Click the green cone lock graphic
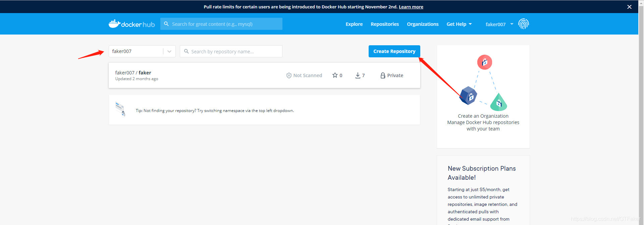The image size is (644, 225). point(499,102)
